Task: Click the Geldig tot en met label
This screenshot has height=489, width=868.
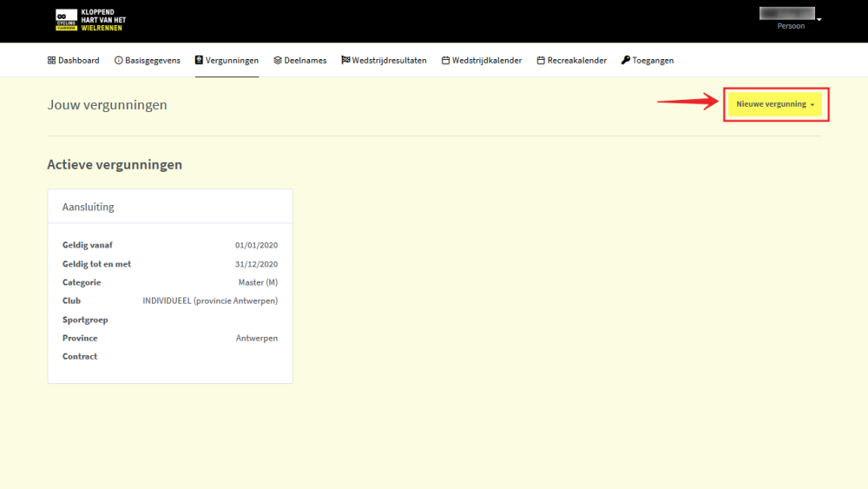Action: coord(97,263)
